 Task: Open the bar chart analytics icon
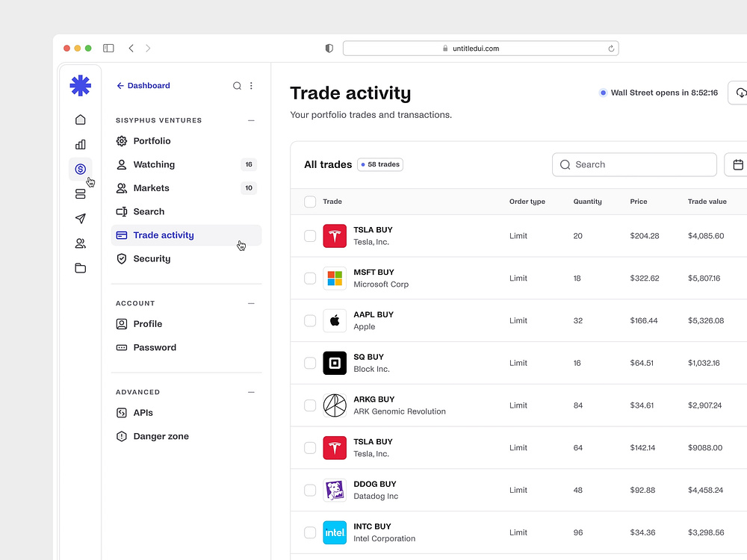[x=81, y=144]
